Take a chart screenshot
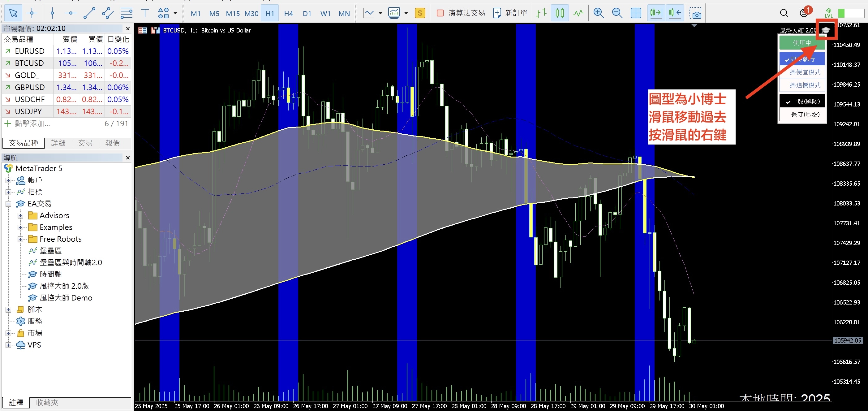 click(695, 13)
